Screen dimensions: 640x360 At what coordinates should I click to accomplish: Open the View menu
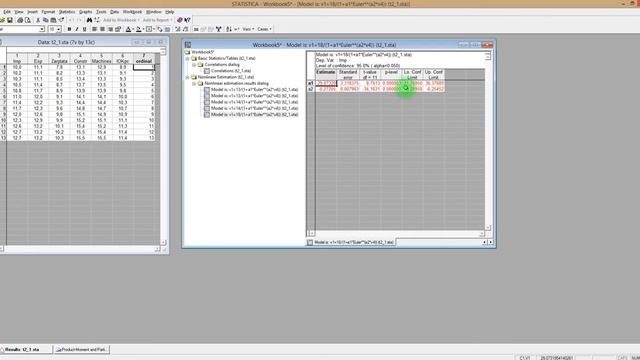point(19,12)
